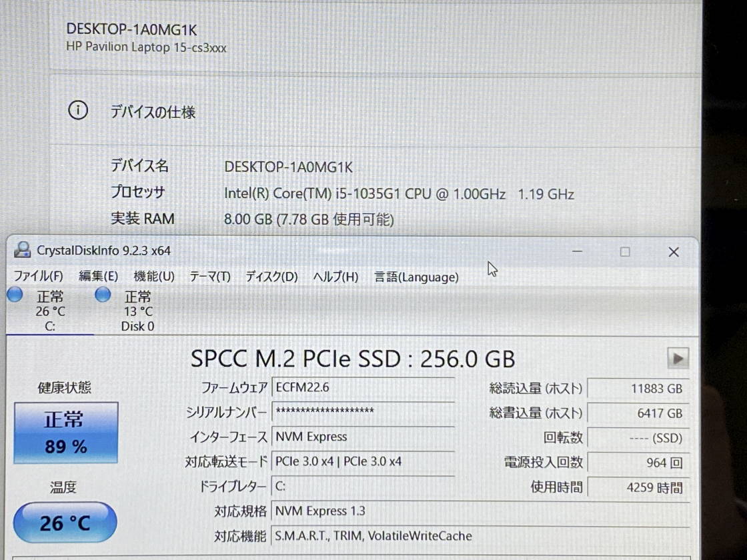Image resolution: width=747 pixels, height=560 pixels.
Task: Click the 4259 時間 power on hours value
Action: (x=638, y=487)
